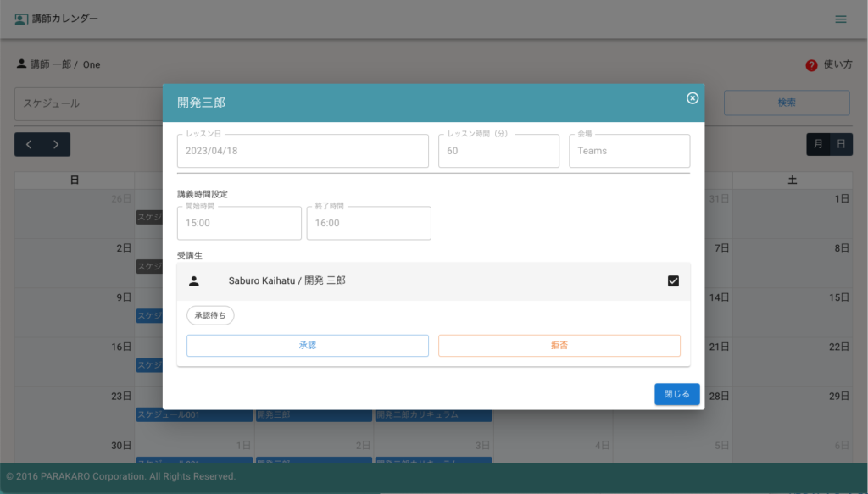Uncheck the Saburo Kaihatu student checkbox
Viewport: 868px width, 494px height.
(673, 281)
